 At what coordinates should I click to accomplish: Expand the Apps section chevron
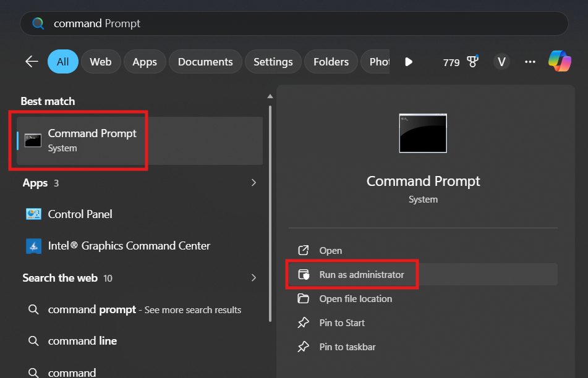coord(254,183)
